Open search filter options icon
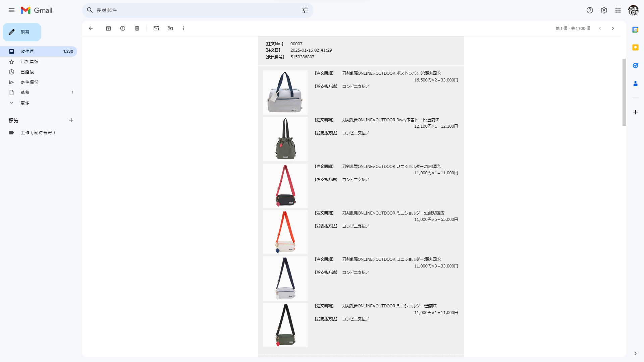 pos(305,10)
